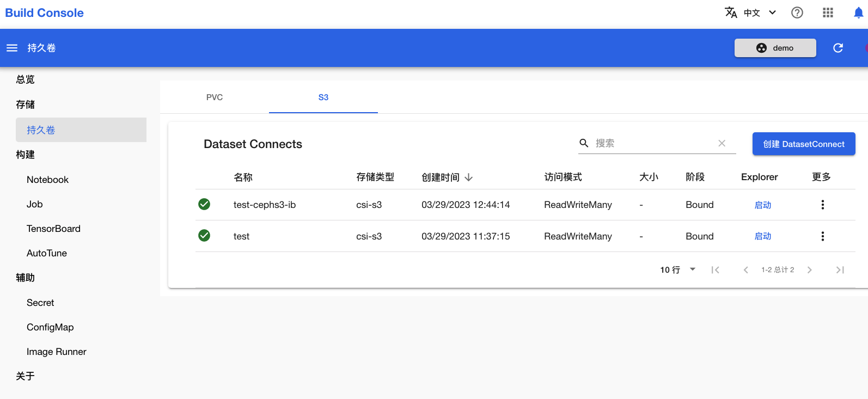868x399 pixels.
Task: Focus the 搜索 search input
Action: click(x=653, y=143)
